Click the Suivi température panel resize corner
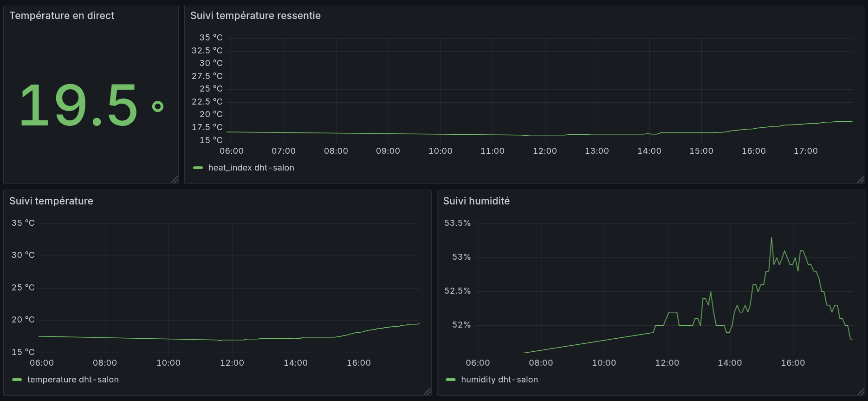The width and height of the screenshot is (868, 401). point(428,392)
